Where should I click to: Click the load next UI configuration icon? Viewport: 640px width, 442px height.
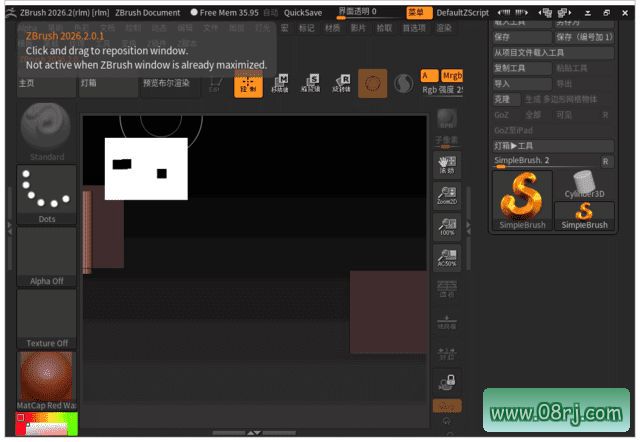(x=564, y=13)
